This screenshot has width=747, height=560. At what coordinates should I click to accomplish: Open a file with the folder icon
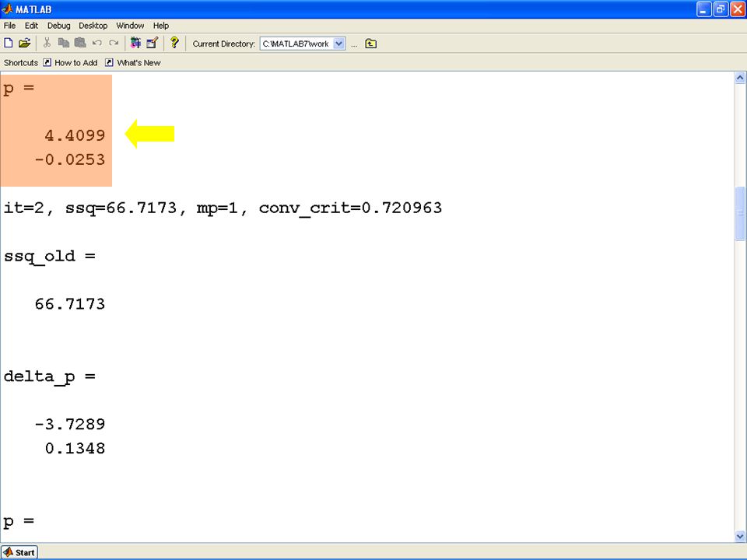[24, 43]
